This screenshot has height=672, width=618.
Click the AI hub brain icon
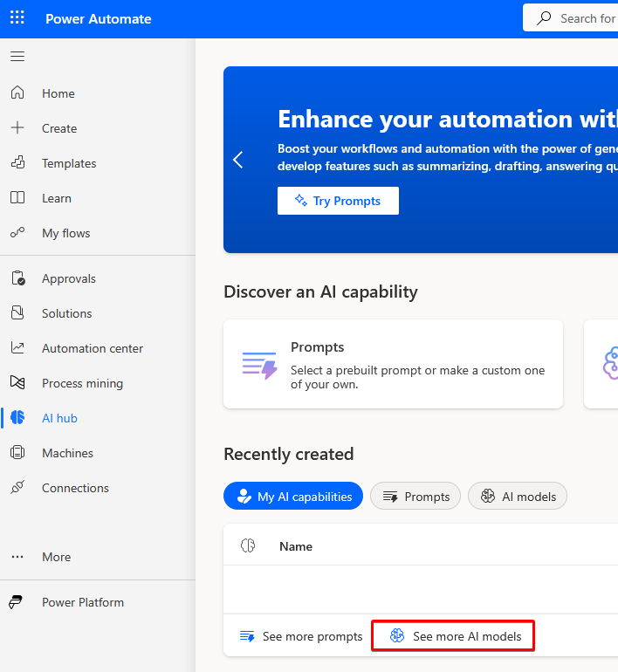pyautogui.click(x=17, y=417)
